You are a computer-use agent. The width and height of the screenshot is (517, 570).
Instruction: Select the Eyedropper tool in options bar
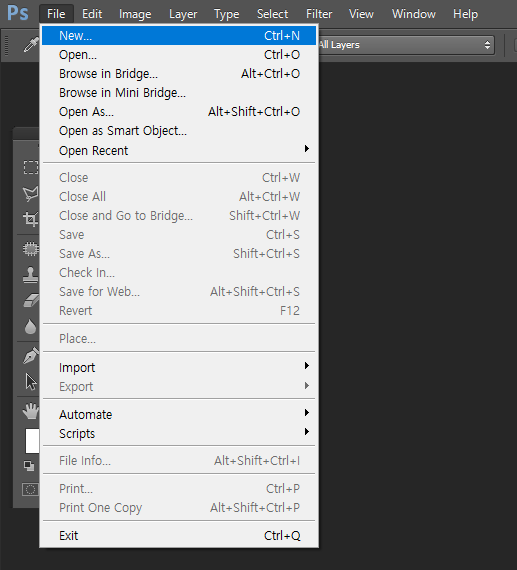31,45
